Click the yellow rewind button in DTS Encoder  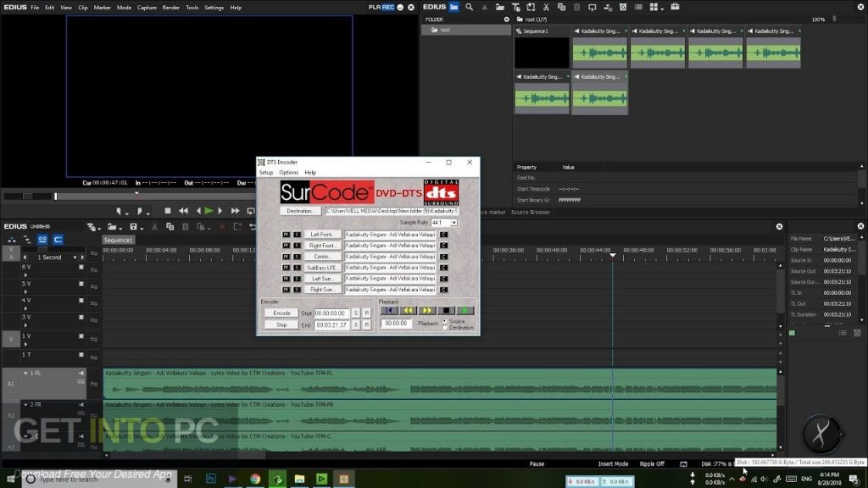pos(408,310)
